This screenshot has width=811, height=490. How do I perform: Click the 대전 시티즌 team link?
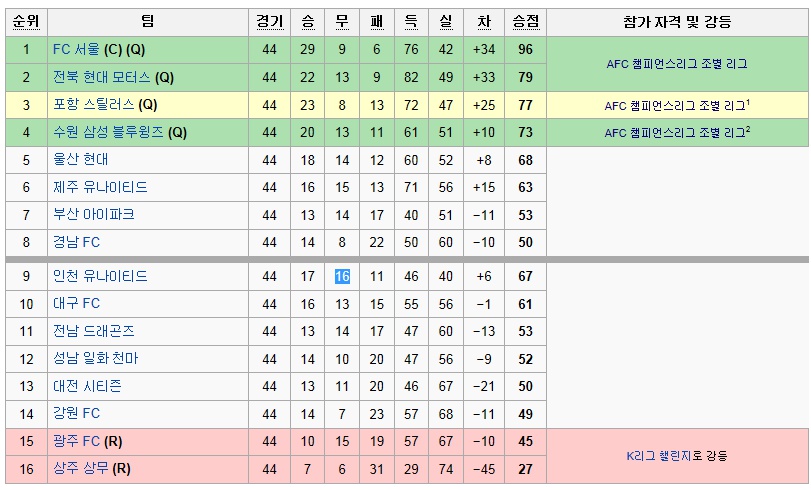pos(87,387)
